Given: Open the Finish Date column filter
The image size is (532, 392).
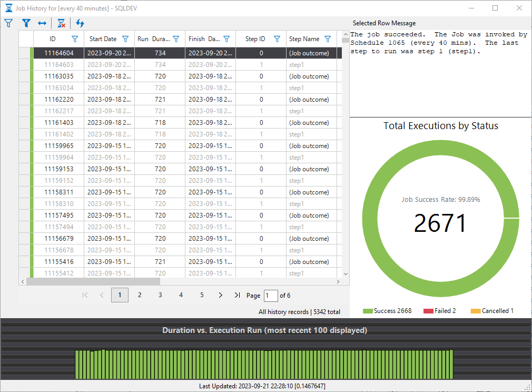Looking at the screenshot, I should pyautogui.click(x=226, y=39).
